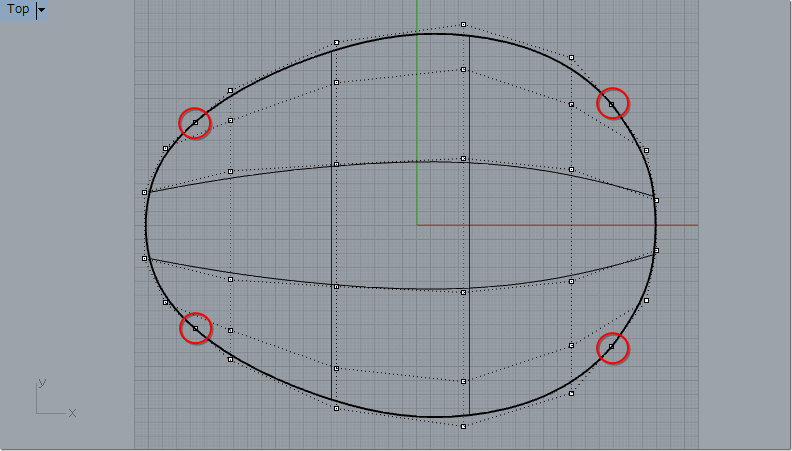Select the red-circled control point at upper left

[x=195, y=122]
